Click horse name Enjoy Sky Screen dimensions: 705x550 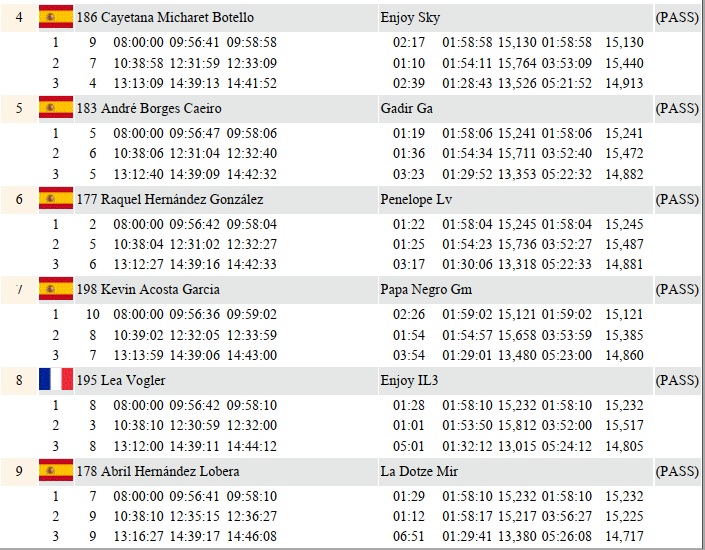click(x=410, y=18)
